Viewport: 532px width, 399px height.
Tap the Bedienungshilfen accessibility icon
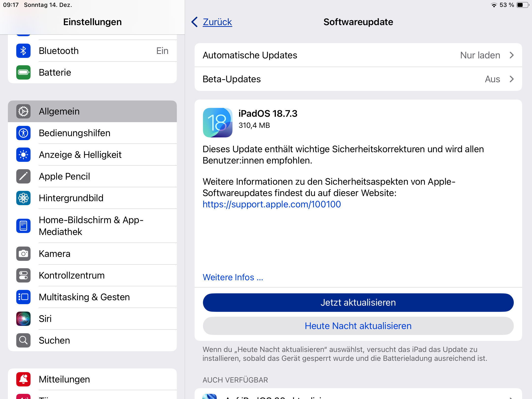tap(23, 133)
